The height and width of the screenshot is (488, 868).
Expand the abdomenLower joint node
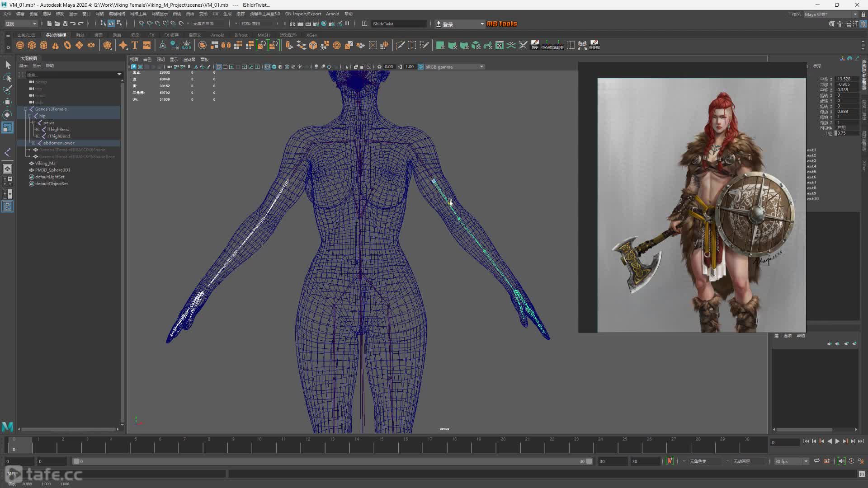click(x=33, y=143)
